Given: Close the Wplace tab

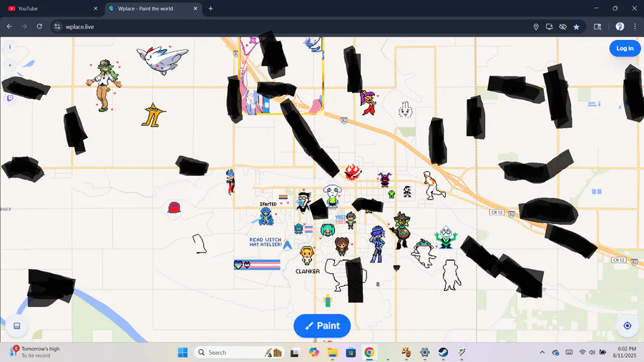Looking at the screenshot, I should coord(195,8).
